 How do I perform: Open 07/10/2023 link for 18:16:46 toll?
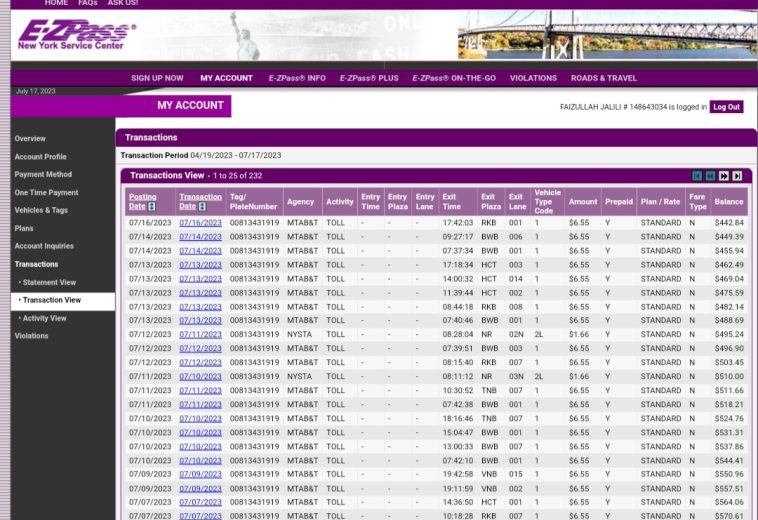[200, 419]
